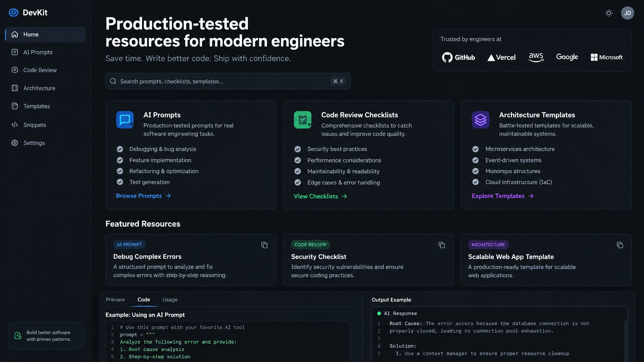Follow the View Checklists link
Image resolution: width=644 pixels, height=362 pixels.
pyautogui.click(x=320, y=196)
